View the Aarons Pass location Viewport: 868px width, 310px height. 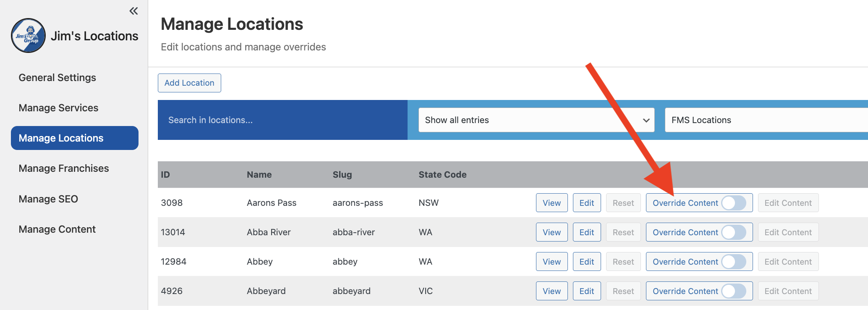[x=552, y=203]
